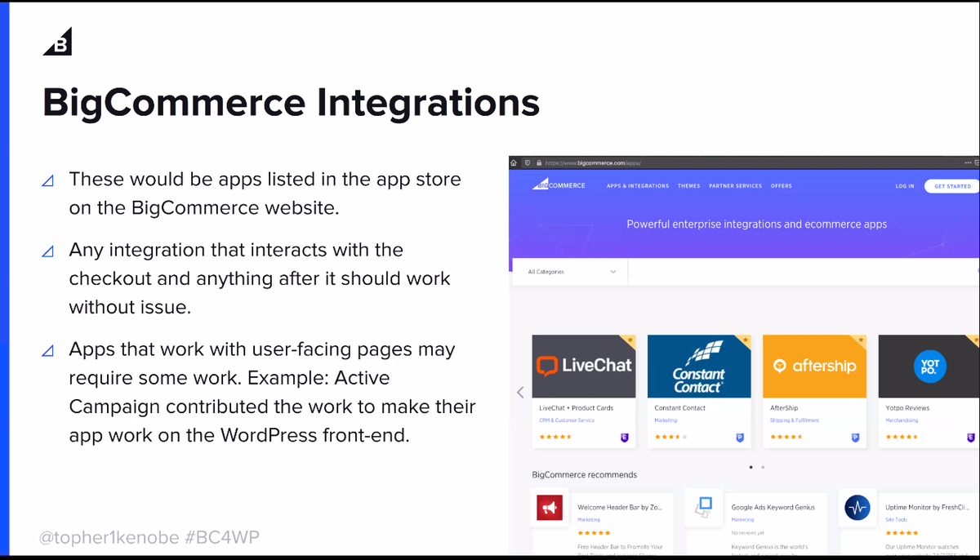This screenshot has width=980, height=560.
Task: Open Welcome Header Bar by Zo... title
Action: tap(620, 507)
